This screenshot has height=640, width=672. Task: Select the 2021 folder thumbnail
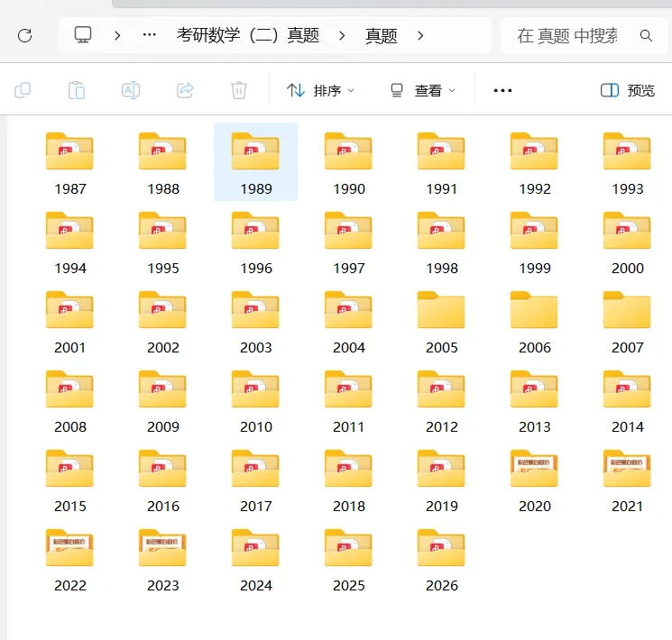(x=627, y=468)
